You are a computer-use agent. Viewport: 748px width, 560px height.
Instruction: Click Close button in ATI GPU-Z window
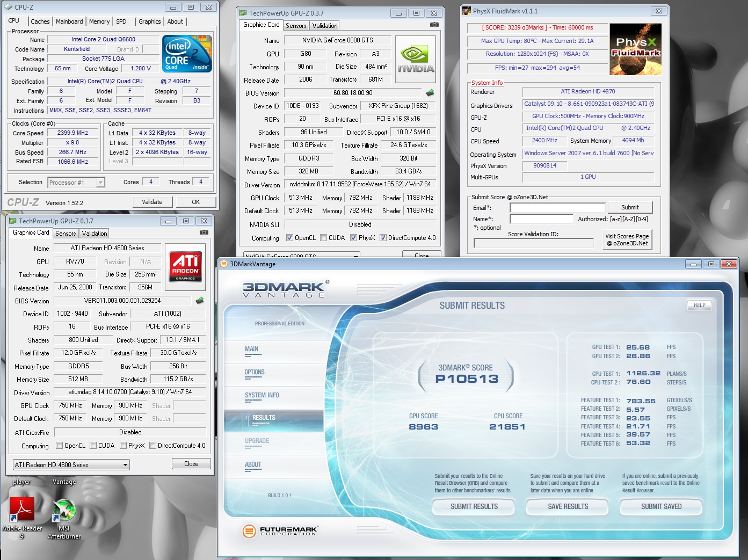[x=191, y=464]
